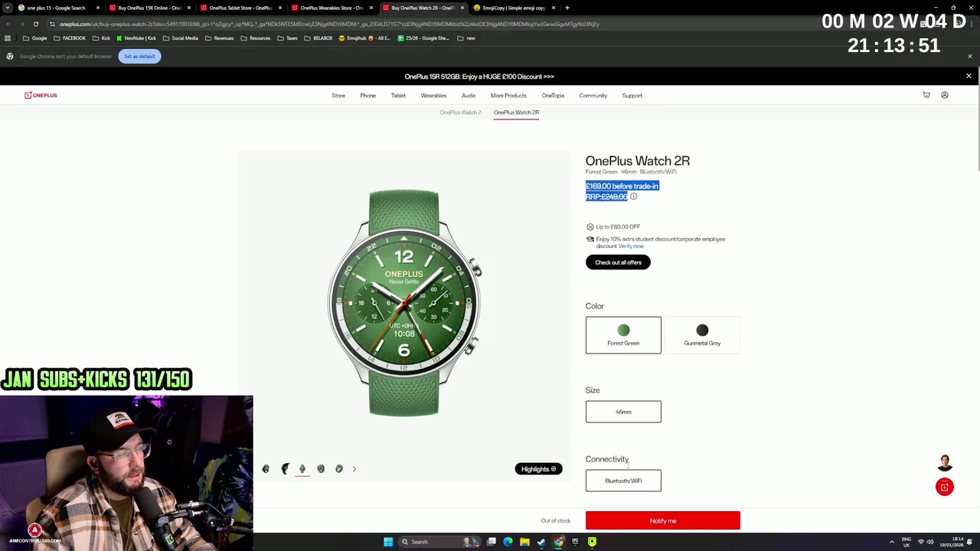This screenshot has height=551, width=980.
Task: Open the Revenues bookmark folder
Action: (219, 38)
